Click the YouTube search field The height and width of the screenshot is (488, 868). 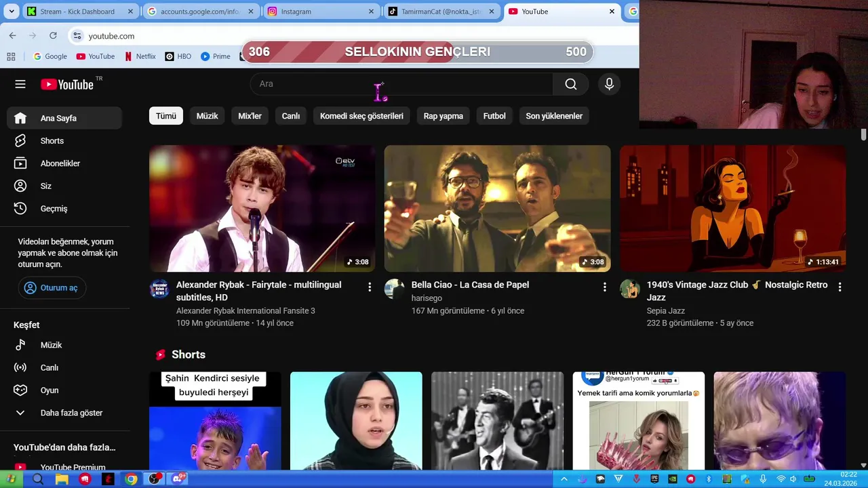tap(401, 84)
